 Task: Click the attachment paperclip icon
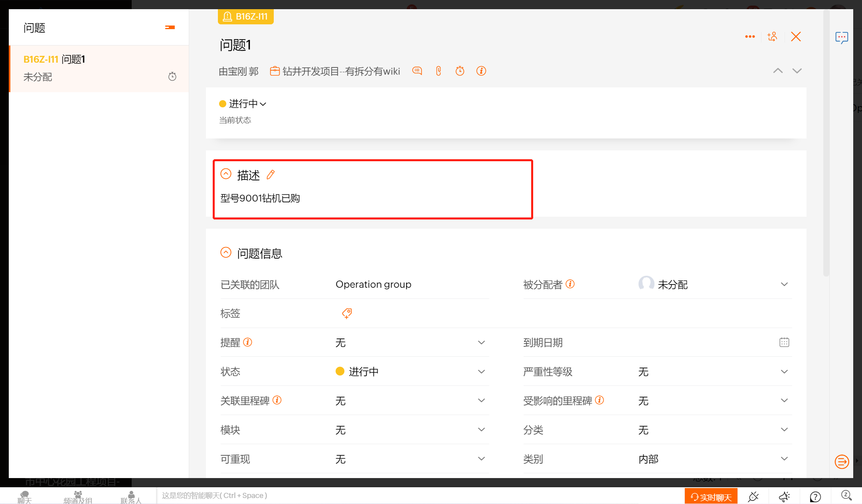(439, 71)
